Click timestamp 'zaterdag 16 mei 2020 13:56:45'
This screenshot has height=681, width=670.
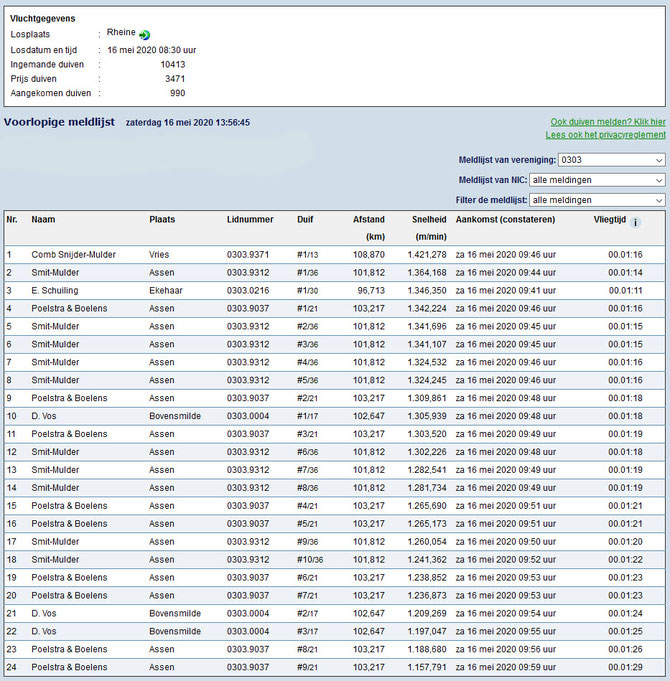188,122
